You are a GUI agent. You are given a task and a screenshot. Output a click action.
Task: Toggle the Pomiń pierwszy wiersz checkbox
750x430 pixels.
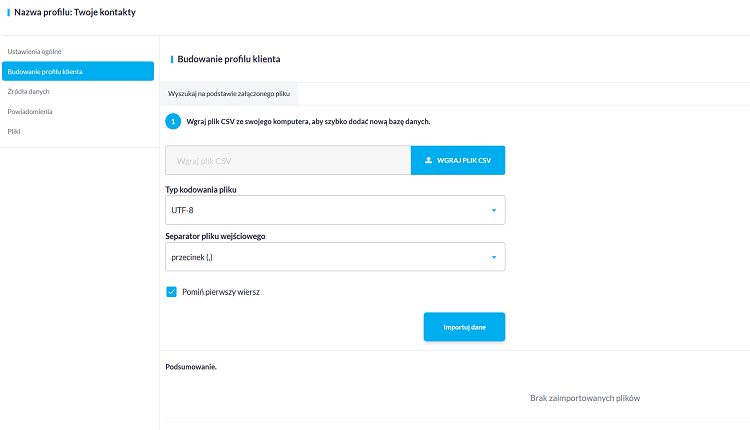(171, 292)
